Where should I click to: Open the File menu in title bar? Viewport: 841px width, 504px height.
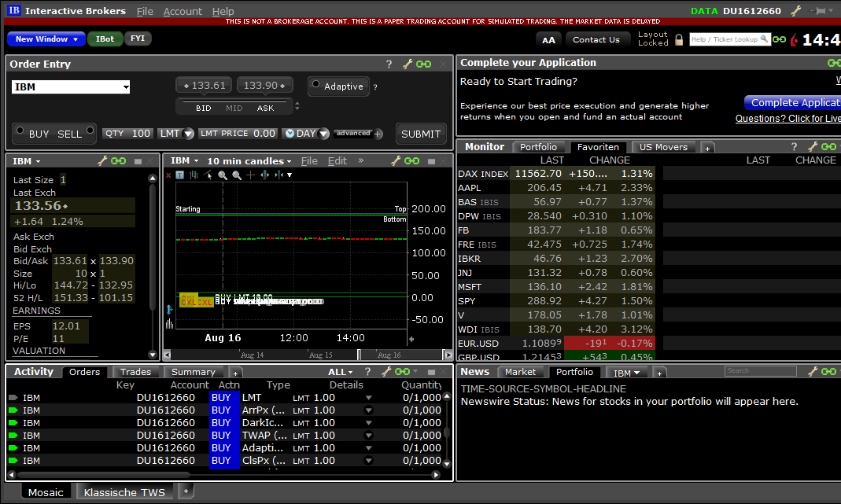pos(145,11)
